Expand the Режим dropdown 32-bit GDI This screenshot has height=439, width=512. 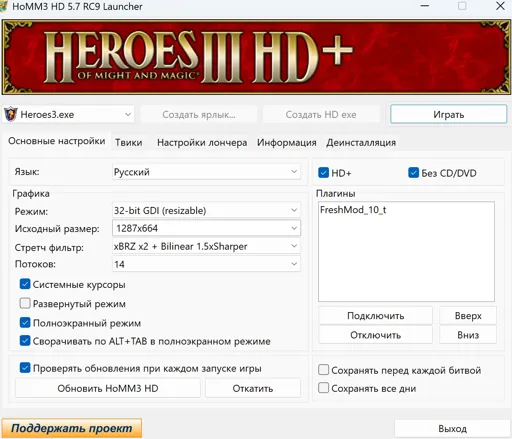tap(206, 210)
